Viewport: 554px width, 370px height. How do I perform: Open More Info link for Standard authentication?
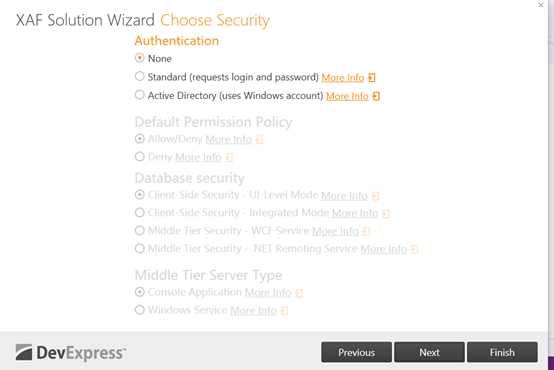(343, 77)
